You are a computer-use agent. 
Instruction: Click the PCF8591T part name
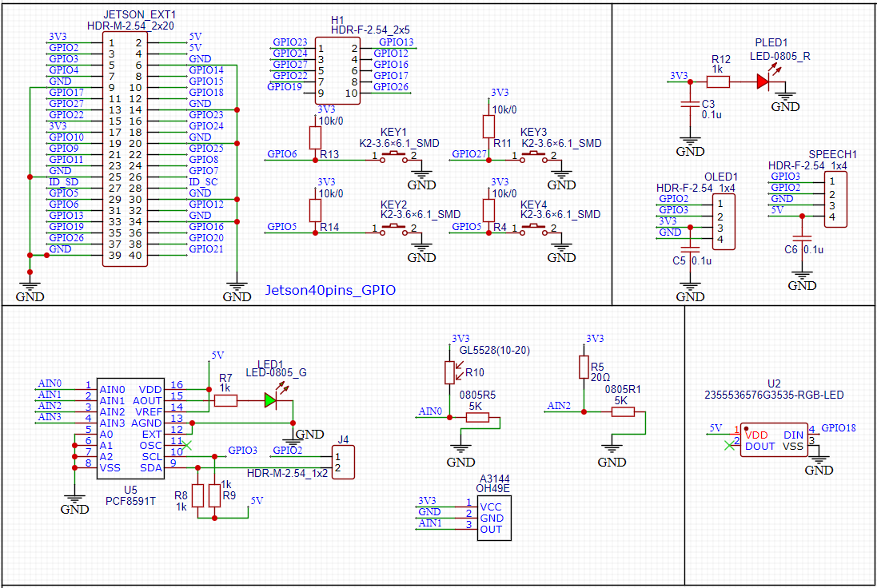[131, 501]
